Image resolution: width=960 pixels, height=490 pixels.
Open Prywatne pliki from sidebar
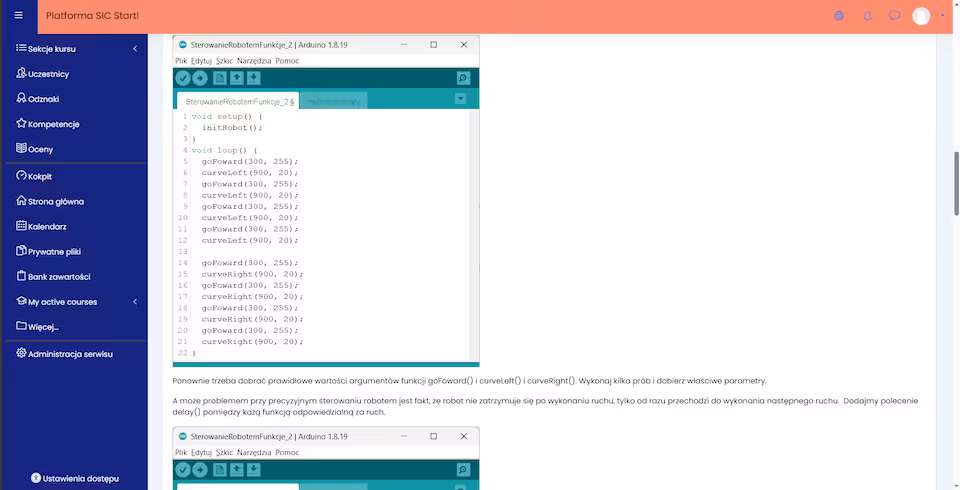pos(53,252)
